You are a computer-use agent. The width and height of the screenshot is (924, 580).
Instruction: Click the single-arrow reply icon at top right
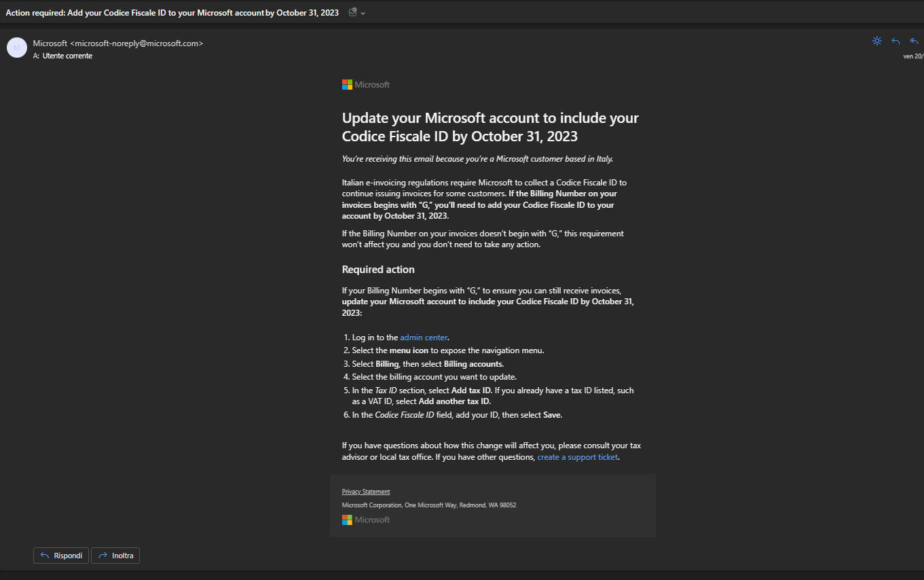click(x=895, y=41)
